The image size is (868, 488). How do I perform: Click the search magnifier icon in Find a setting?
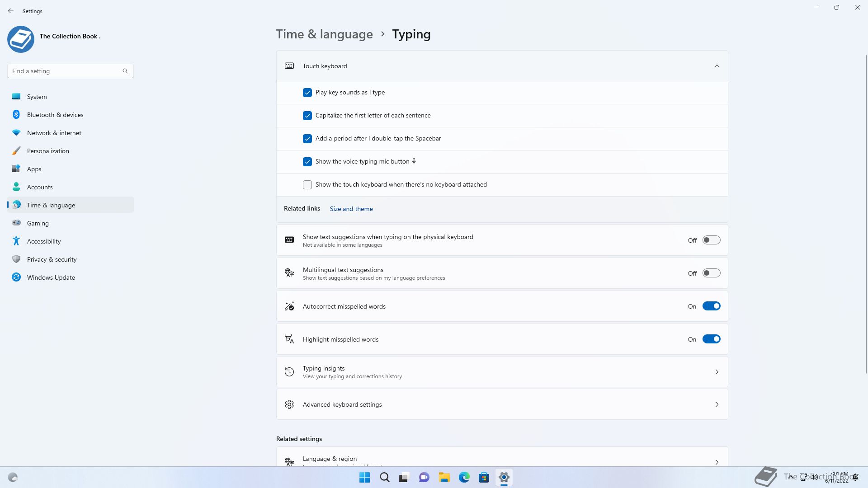[125, 71]
